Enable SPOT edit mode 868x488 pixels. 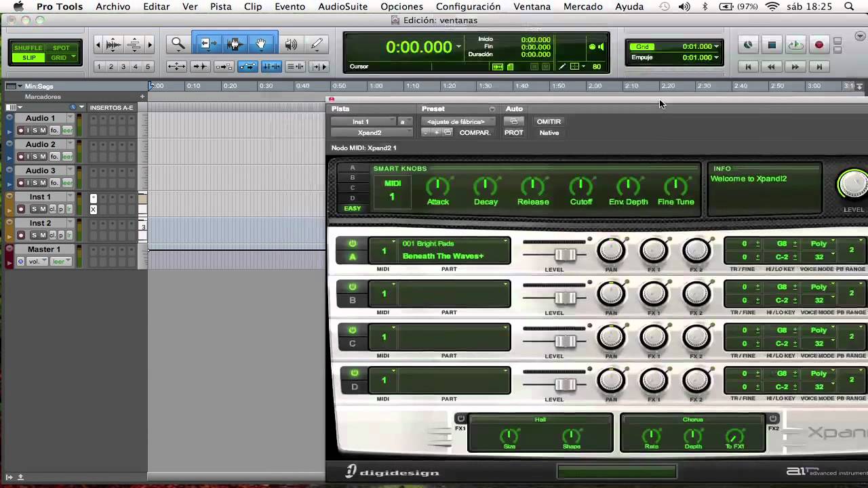click(x=61, y=48)
